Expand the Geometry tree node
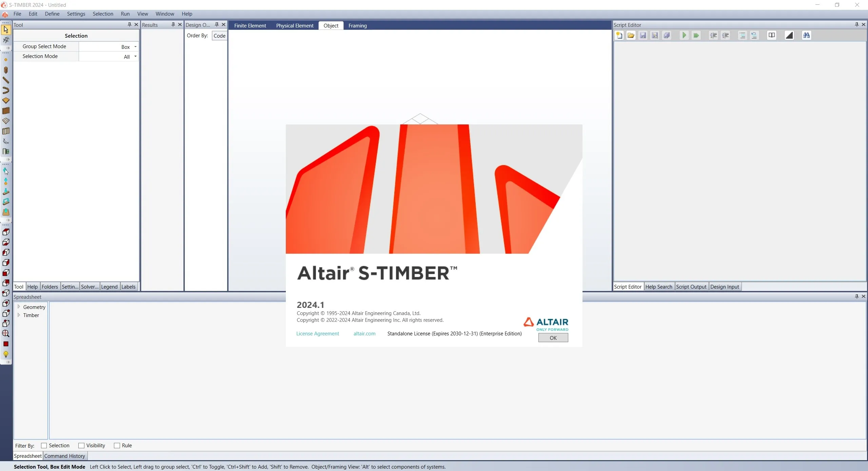868x471 pixels. (x=19, y=307)
